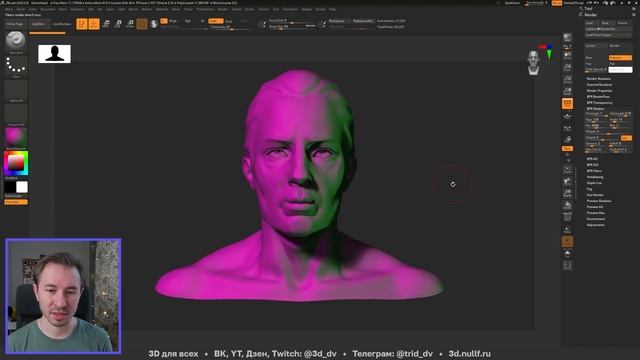Select the white secondary color swatch
Viewport: 640px width, 360px height.
pyautogui.click(x=22, y=187)
